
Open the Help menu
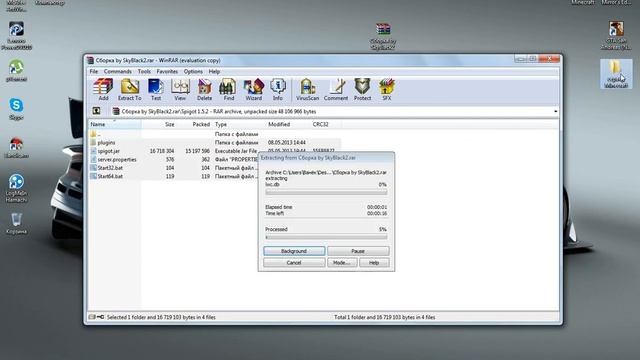pyautogui.click(x=214, y=71)
